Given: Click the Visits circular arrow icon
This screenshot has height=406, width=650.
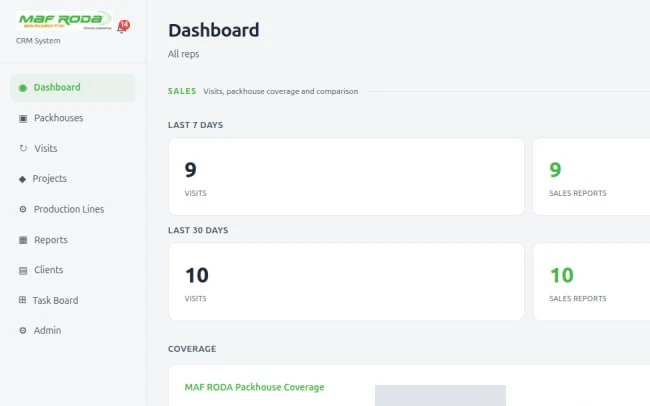Looking at the screenshot, I should [23, 148].
